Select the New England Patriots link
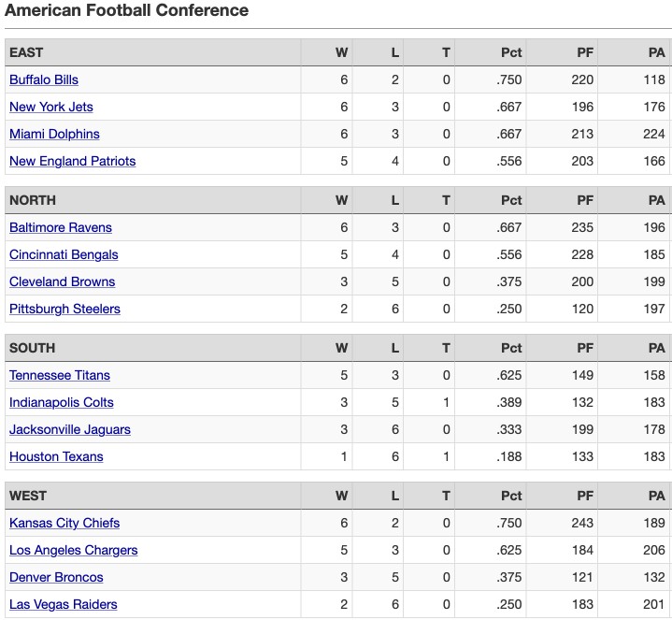The image size is (672, 620). point(72,161)
